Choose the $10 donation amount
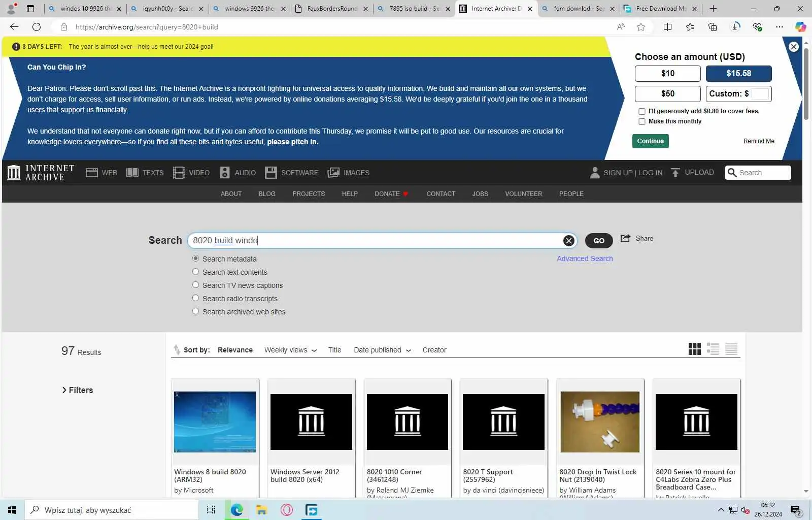 668,73
